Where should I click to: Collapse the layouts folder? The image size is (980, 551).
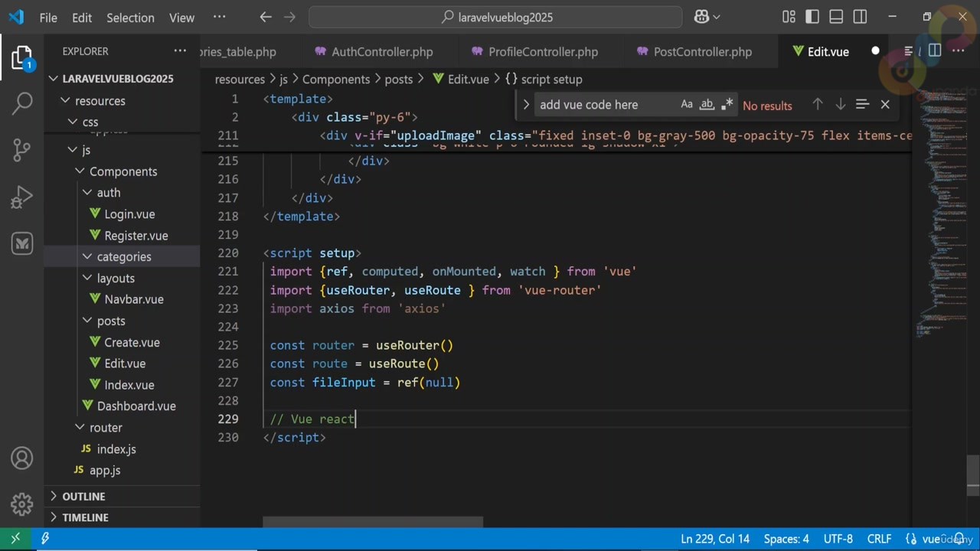(87, 278)
